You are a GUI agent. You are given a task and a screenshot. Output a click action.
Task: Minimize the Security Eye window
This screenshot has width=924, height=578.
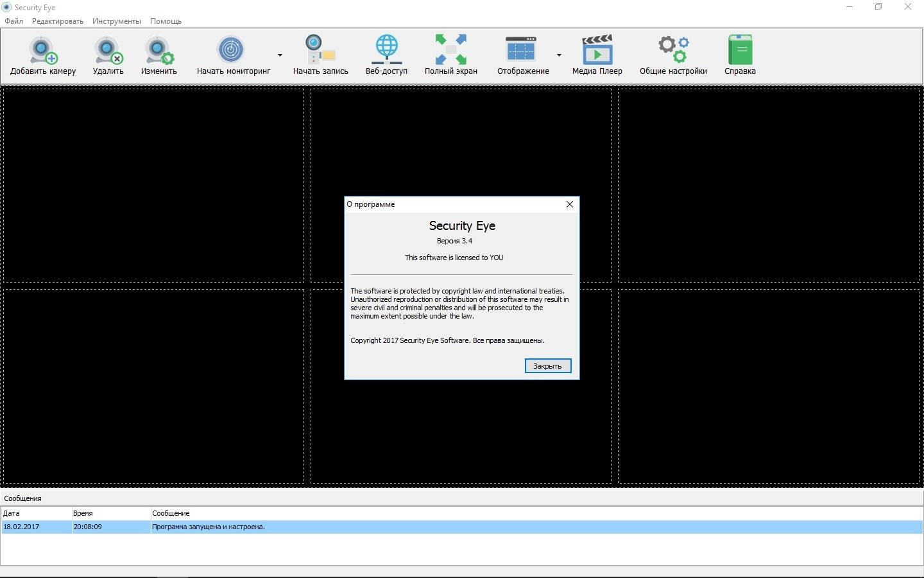[x=850, y=7]
